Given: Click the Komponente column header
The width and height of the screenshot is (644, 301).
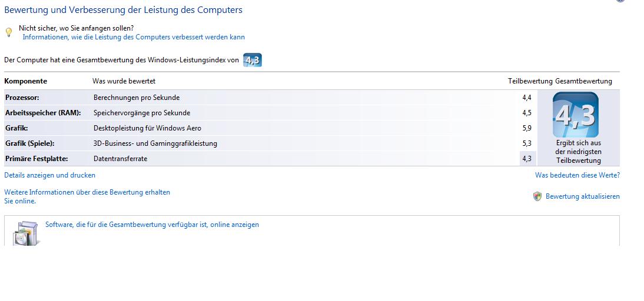Looking at the screenshot, I should pos(25,81).
